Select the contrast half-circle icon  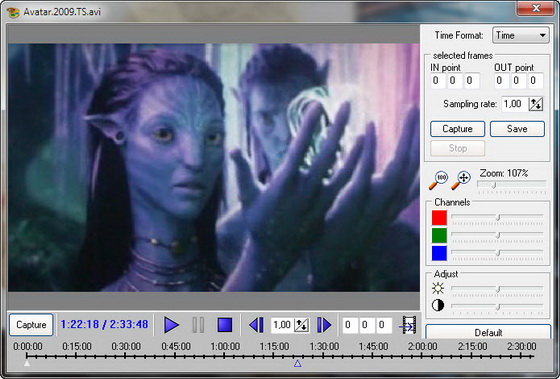[438, 305]
